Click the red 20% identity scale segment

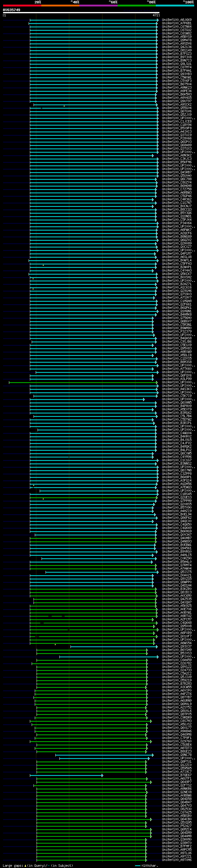[22, 6]
